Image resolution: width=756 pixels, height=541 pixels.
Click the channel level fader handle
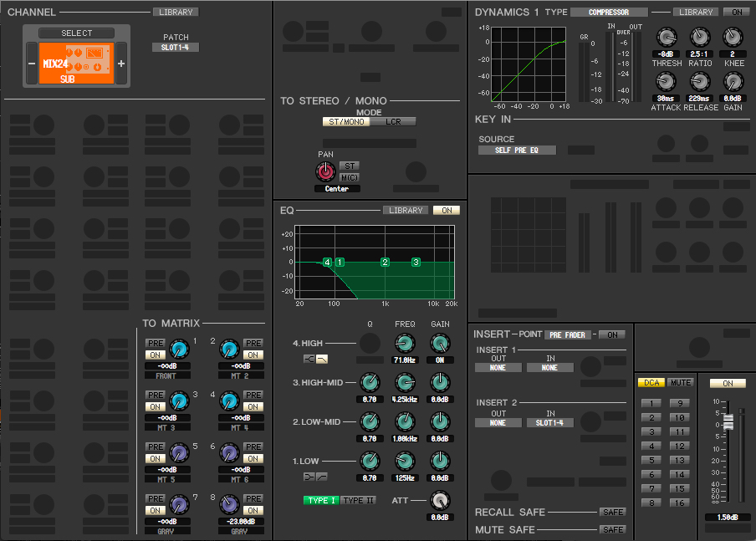[x=728, y=421]
